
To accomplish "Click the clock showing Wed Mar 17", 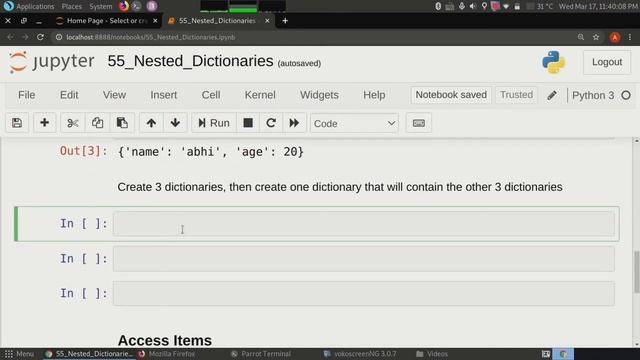I will point(598,6).
